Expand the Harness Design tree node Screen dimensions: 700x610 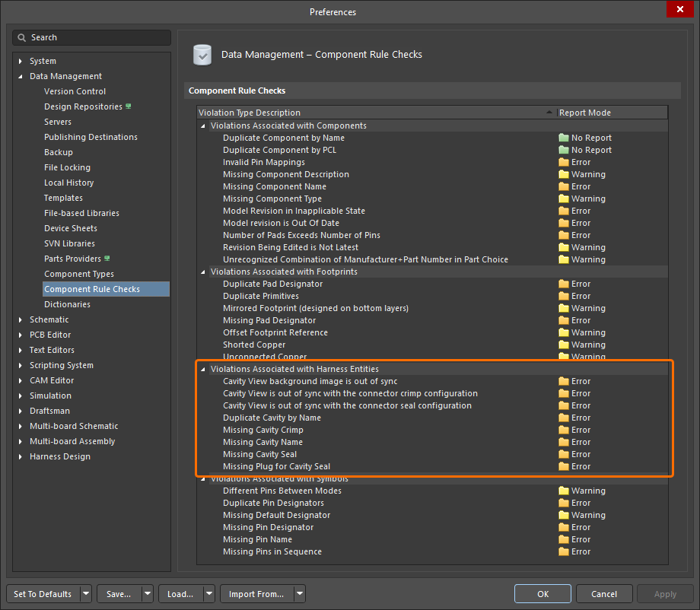pos(20,456)
